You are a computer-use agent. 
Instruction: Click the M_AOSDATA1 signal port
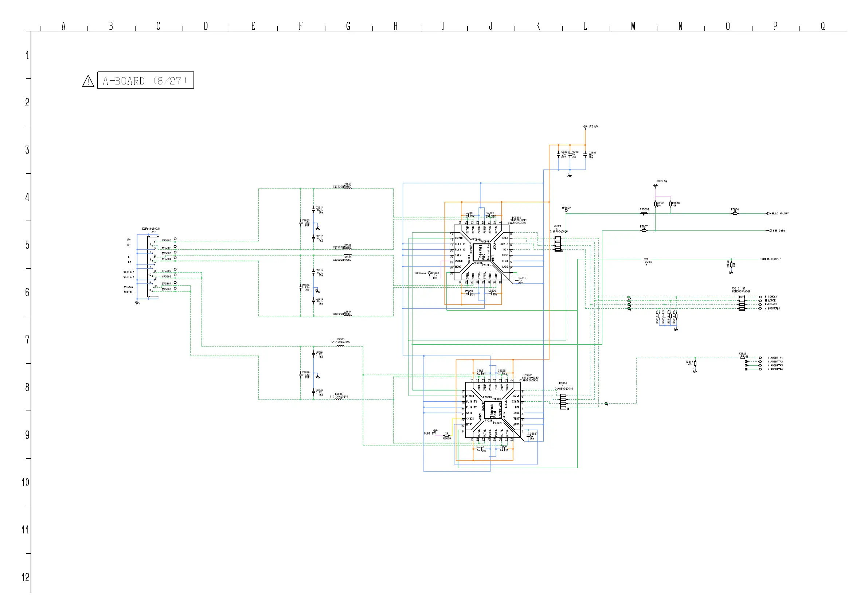pos(760,358)
